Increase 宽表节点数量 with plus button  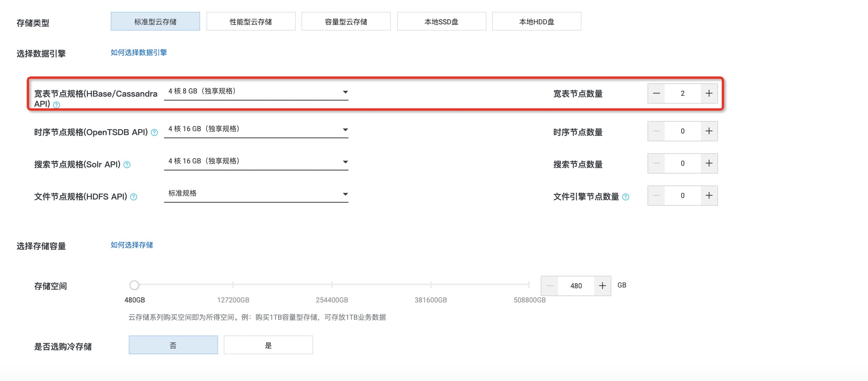click(x=709, y=93)
